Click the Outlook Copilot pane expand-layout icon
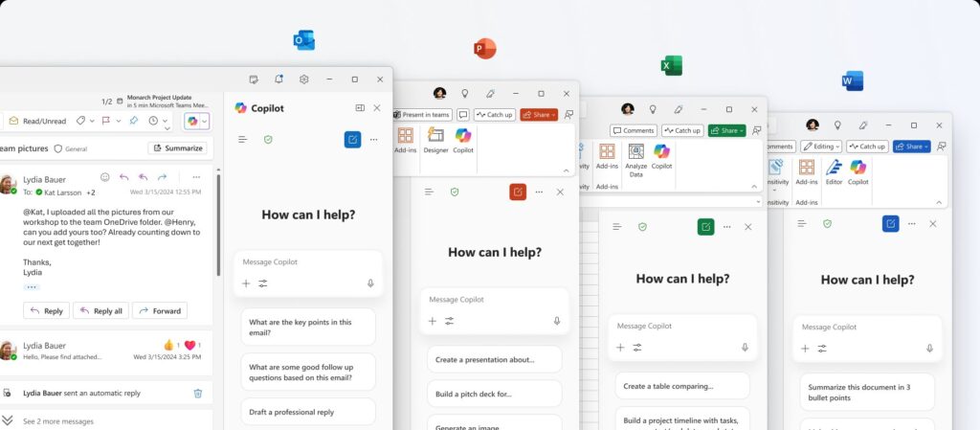 point(360,108)
